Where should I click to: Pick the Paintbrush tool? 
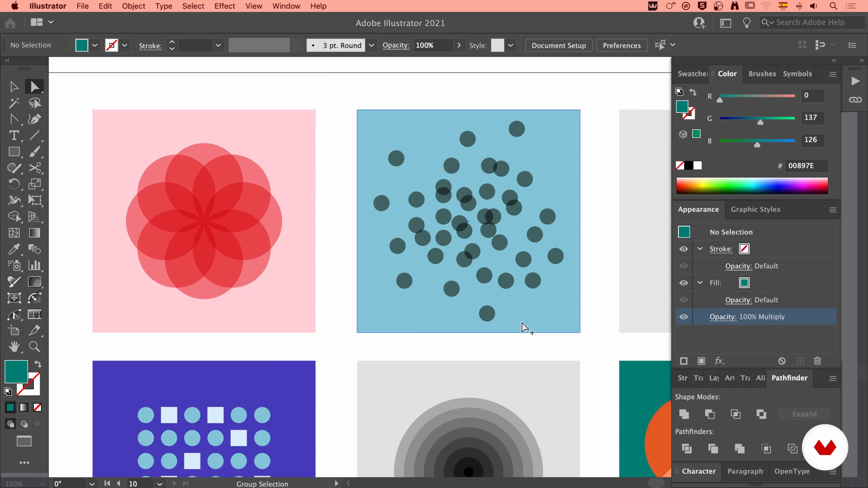tap(34, 152)
